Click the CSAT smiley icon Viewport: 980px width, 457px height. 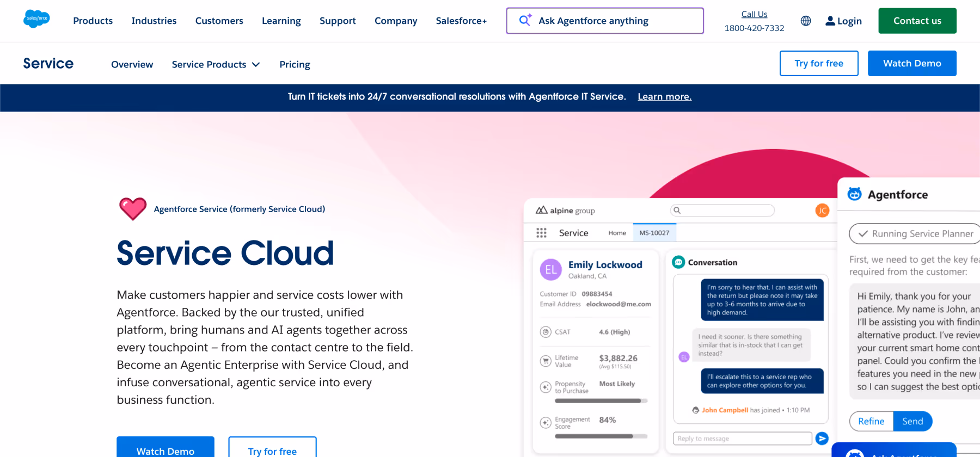(546, 332)
